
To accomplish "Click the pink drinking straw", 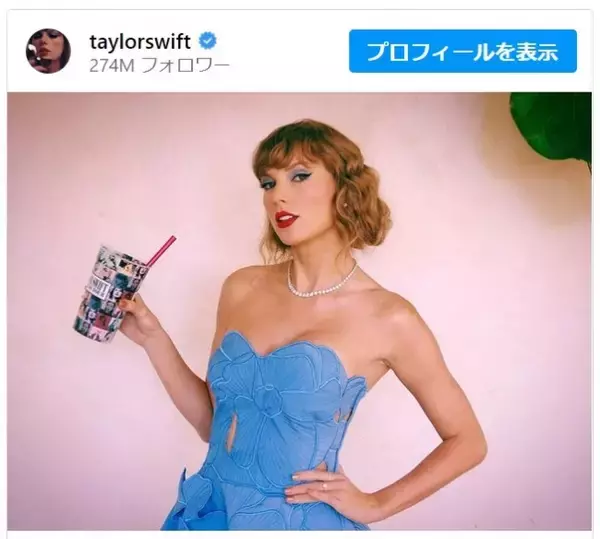I will [x=161, y=252].
